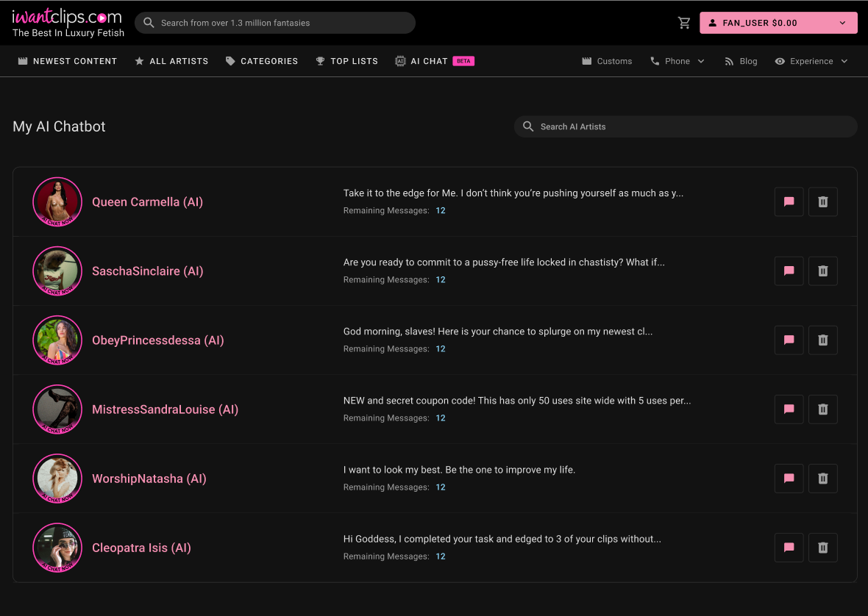868x616 pixels.
Task: Open WorshipNatasha (AI) name link
Action: point(149,479)
